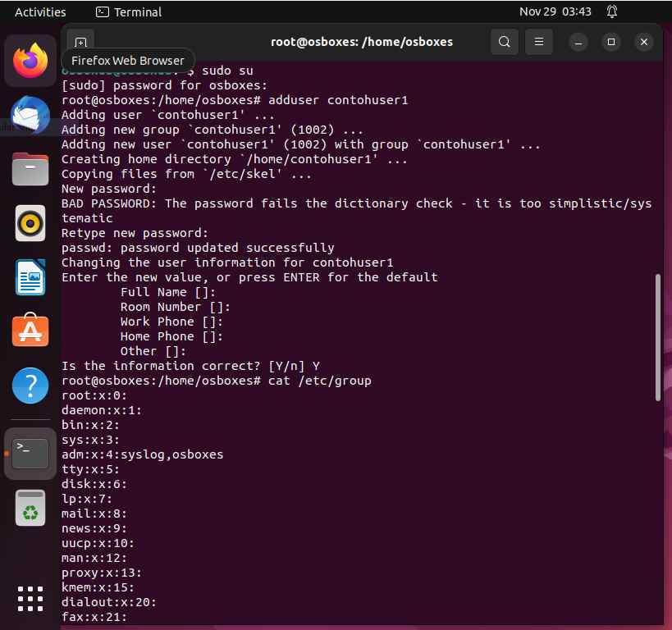This screenshot has width=672, height=630.
Task: Click the 'disk:x:6:' group line
Action: click(94, 484)
